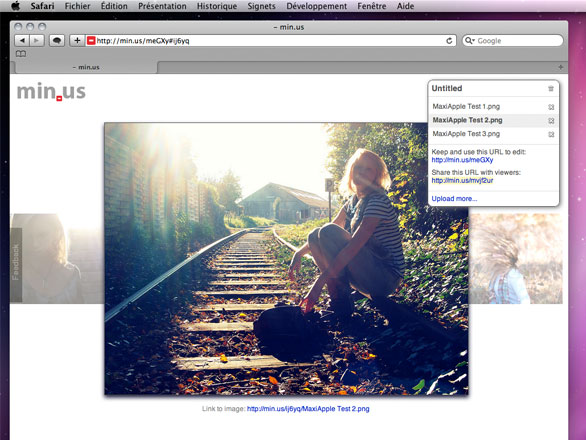Viewport: 586px width, 440px height.
Task: Click the Upload more... link
Action: 454,199
